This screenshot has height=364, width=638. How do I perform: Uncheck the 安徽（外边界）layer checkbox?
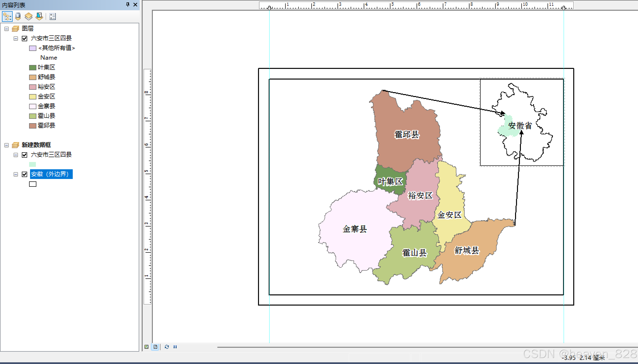click(24, 174)
